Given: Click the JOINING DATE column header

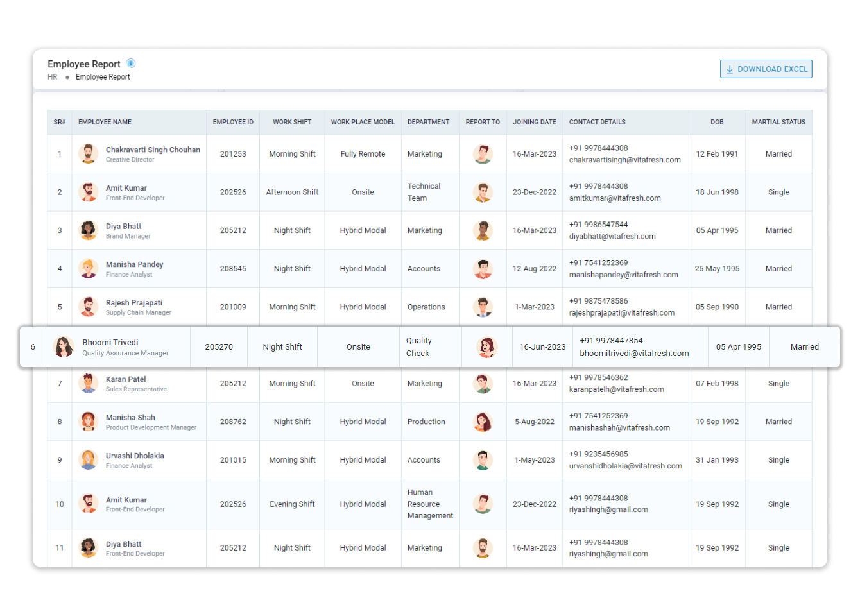Looking at the screenshot, I should [x=534, y=122].
